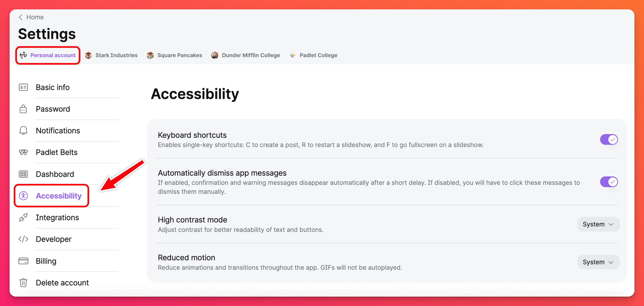Image resolution: width=644 pixels, height=306 pixels.
Task: Click the Dashboard grid icon
Action: click(x=23, y=174)
